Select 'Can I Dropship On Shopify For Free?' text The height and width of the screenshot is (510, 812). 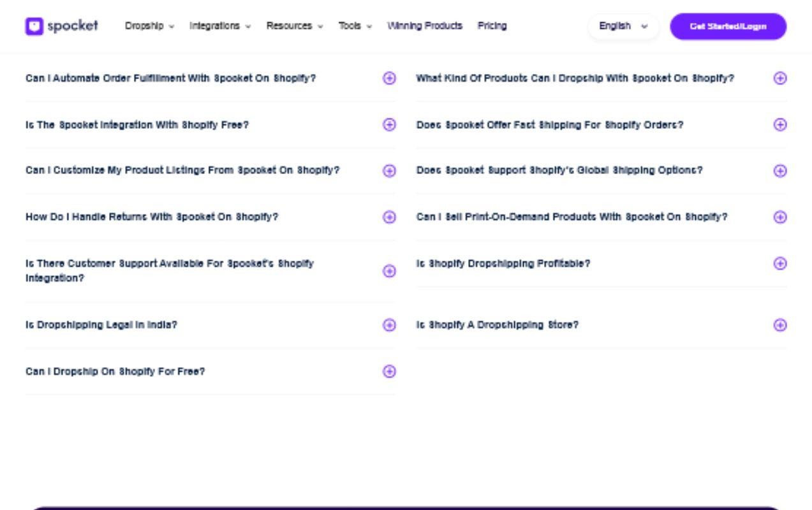[x=115, y=372]
